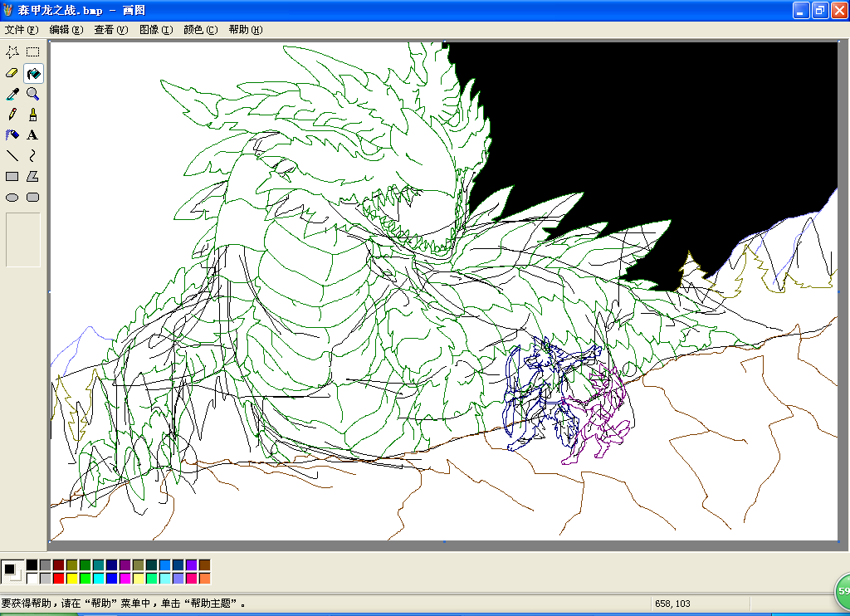Screen dimensions: 850x616
Task: Select the magenta color swatch
Action: point(125,579)
